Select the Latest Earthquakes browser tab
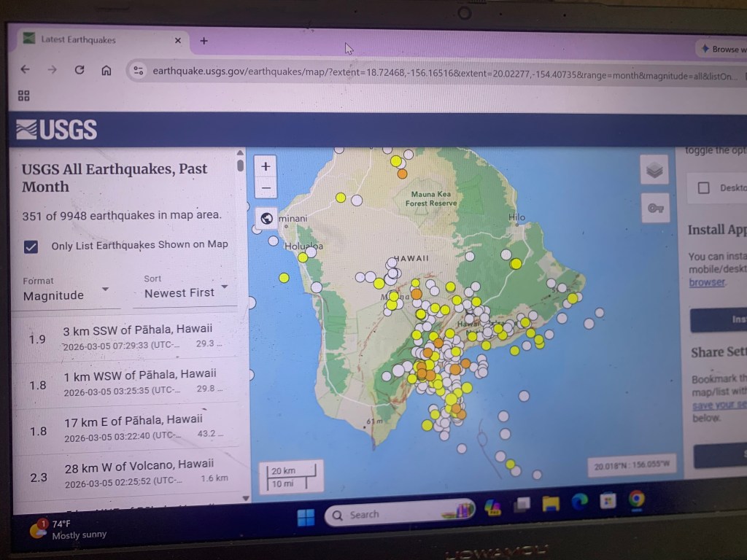 79,40
